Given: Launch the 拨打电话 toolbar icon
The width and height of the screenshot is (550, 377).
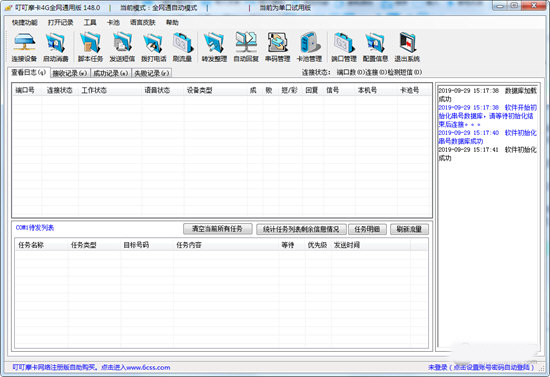Looking at the screenshot, I should click(153, 47).
